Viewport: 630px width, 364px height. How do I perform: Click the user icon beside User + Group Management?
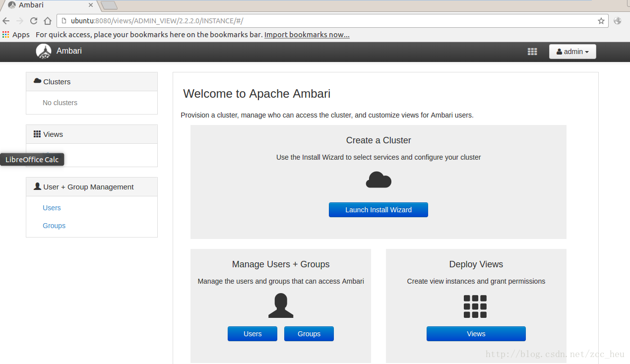pyautogui.click(x=37, y=186)
